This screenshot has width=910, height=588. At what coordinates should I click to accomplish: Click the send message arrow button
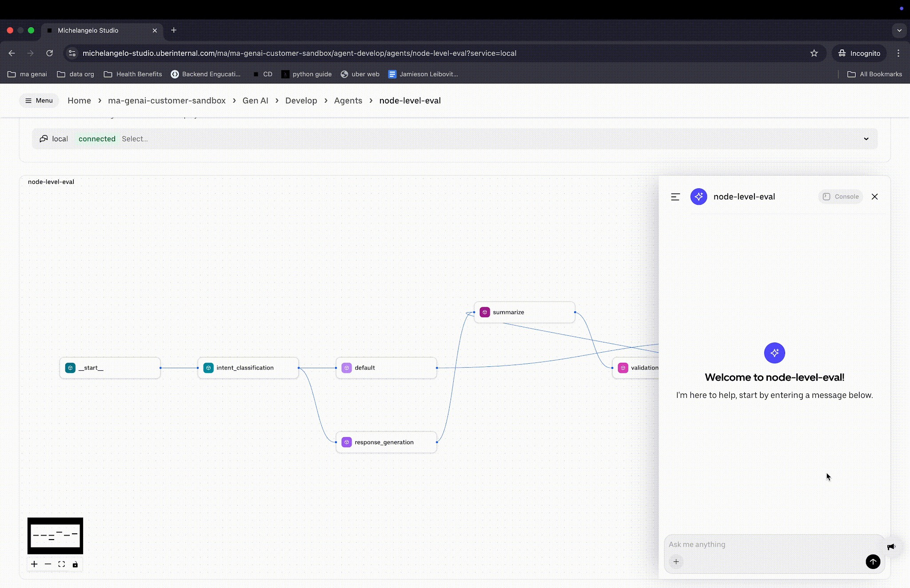[x=873, y=562]
